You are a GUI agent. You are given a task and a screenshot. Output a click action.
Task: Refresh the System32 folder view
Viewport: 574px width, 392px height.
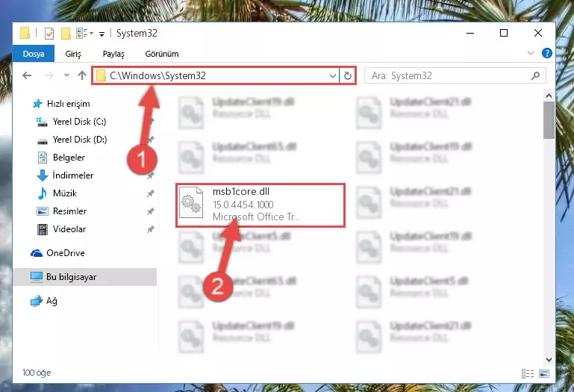click(x=347, y=76)
